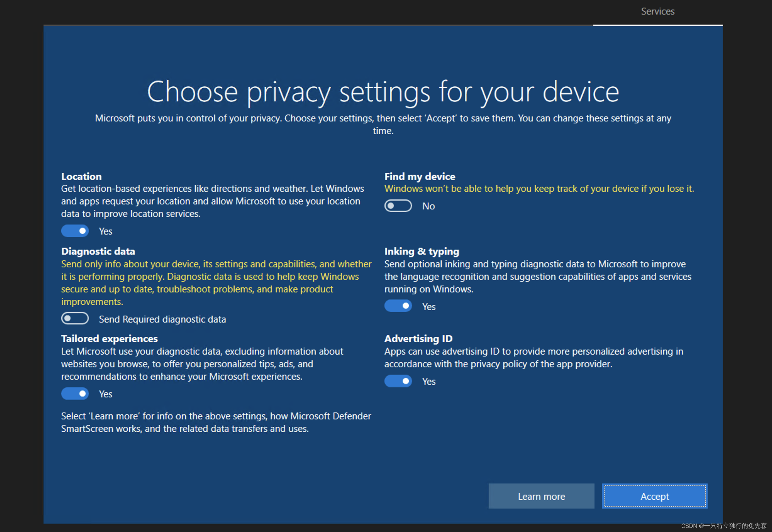
Task: Click the Inking & typing heading
Action: tap(422, 251)
